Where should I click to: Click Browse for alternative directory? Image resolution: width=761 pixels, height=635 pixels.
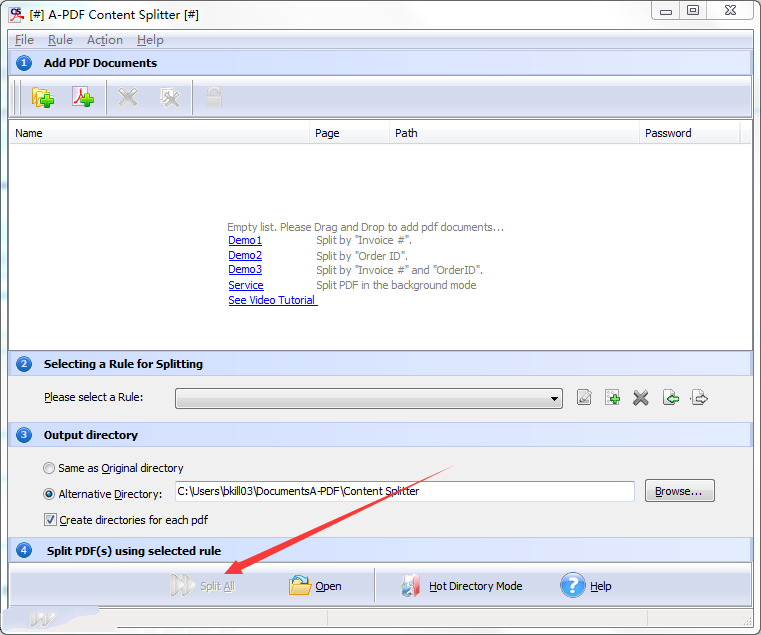coord(679,491)
